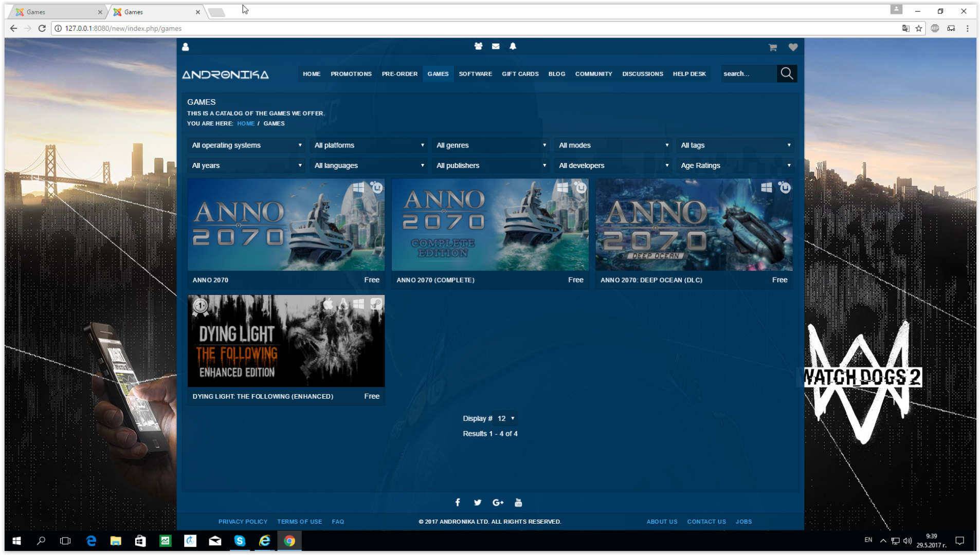
Task: Open Dying Light game thumbnail
Action: tap(286, 341)
